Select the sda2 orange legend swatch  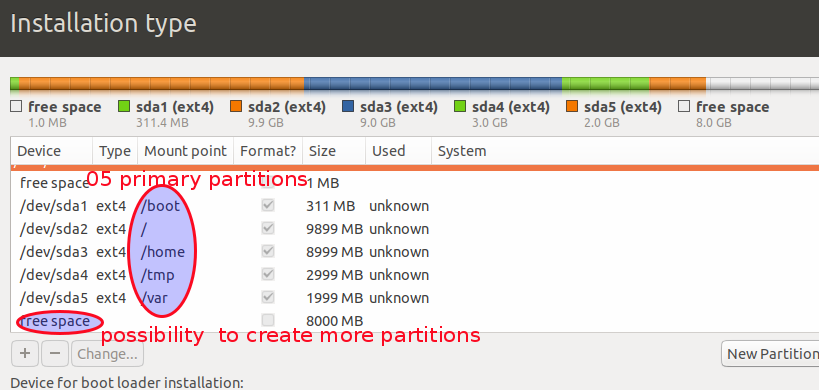pos(236,107)
